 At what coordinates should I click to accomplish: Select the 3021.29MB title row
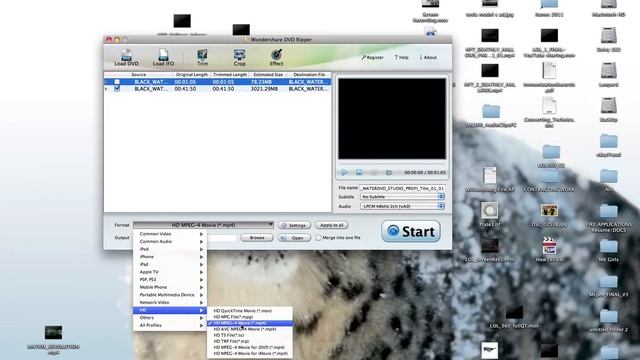click(x=218, y=89)
